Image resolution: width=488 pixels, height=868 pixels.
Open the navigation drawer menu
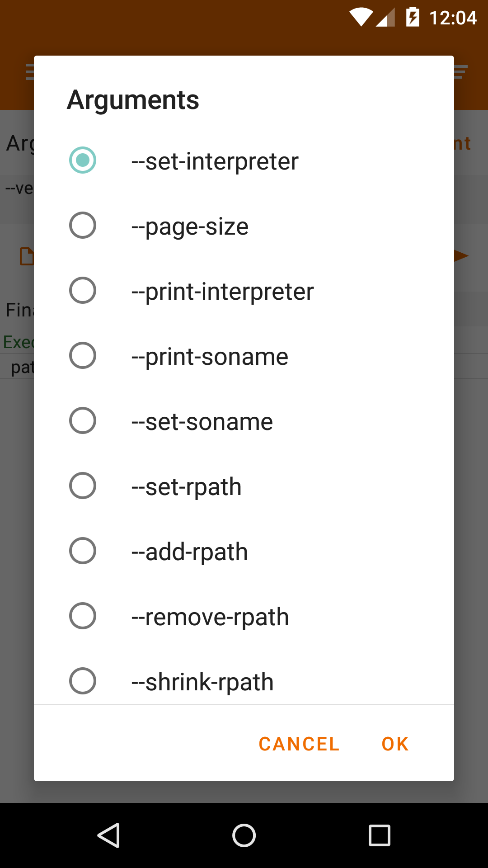click(x=30, y=71)
